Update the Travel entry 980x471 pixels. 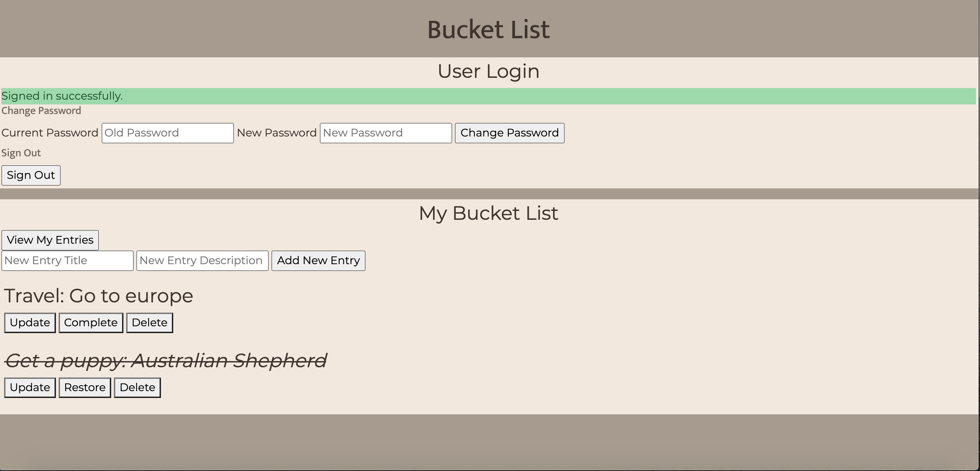point(30,323)
